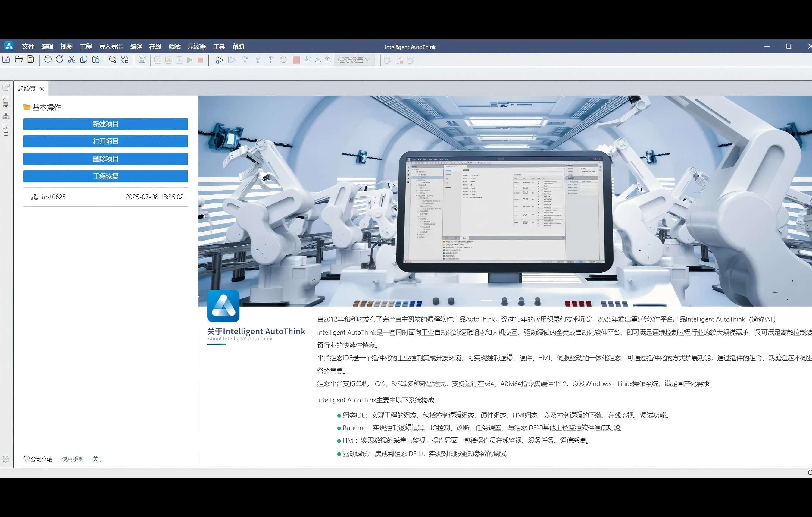This screenshot has height=517, width=812.
Task: Click the open folder toolbar icon
Action: point(19,60)
